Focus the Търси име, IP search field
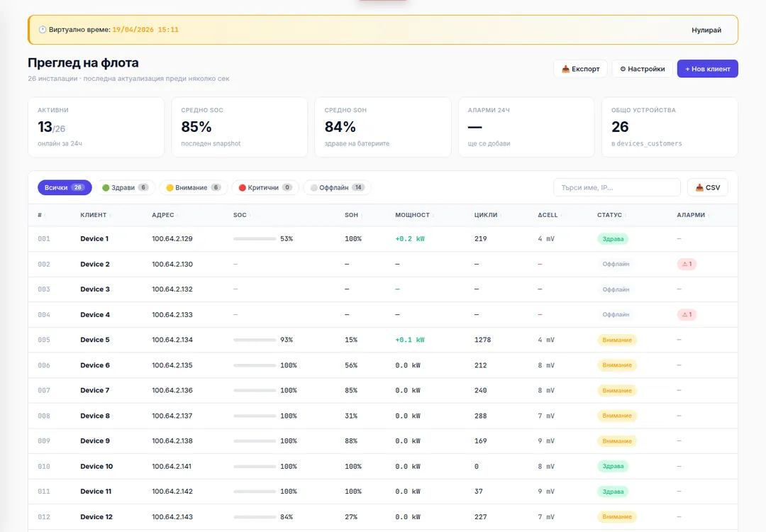Image resolution: width=766 pixels, height=532 pixels. tap(616, 187)
